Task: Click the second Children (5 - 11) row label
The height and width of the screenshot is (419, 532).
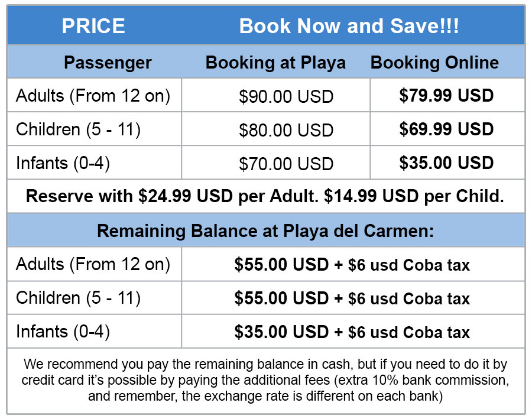Action: (x=78, y=298)
